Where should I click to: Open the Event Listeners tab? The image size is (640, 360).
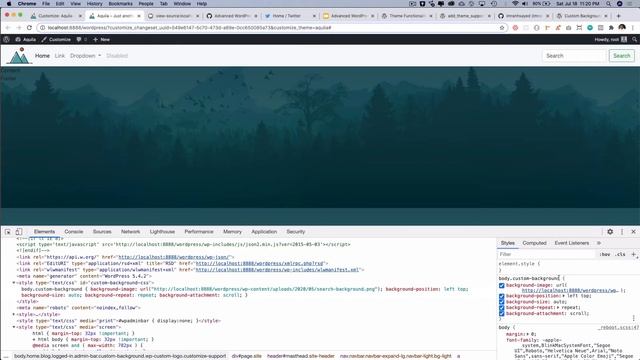tap(572, 243)
